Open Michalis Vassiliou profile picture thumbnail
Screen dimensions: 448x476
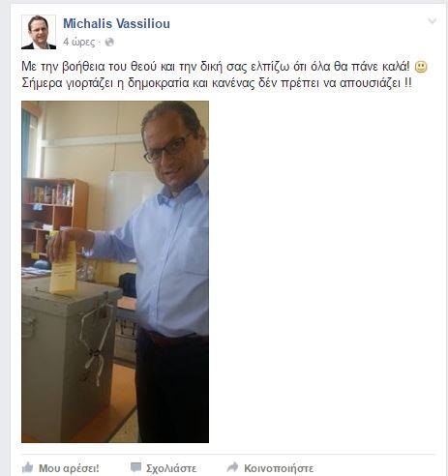[39, 32]
